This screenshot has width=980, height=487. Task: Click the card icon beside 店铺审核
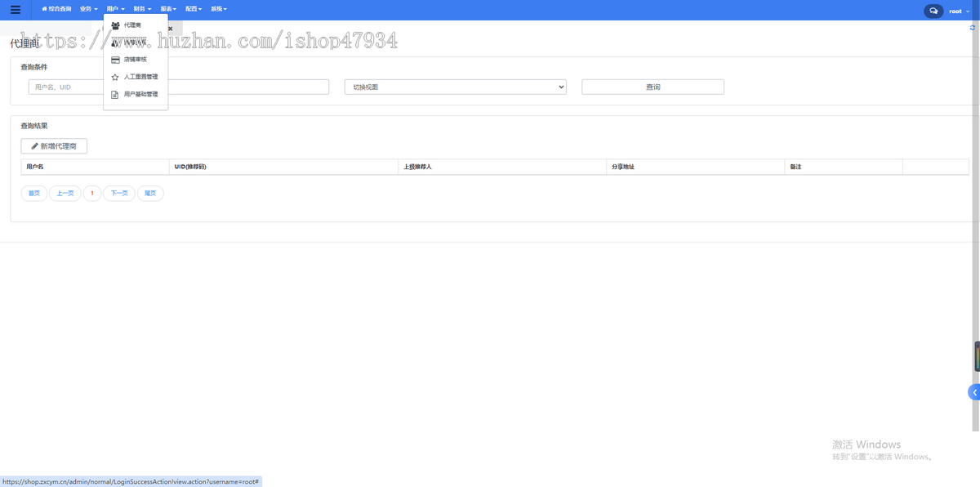pyautogui.click(x=115, y=60)
